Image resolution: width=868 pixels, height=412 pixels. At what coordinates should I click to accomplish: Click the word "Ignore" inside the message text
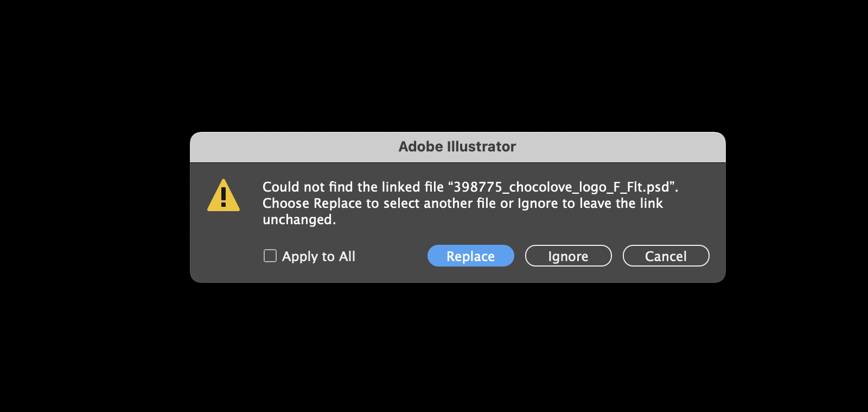coord(538,203)
